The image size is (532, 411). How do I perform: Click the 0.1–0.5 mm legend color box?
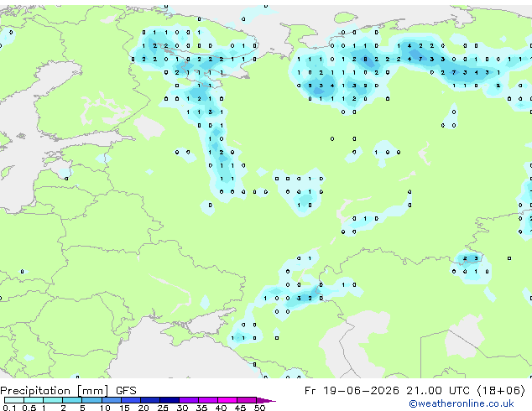pyautogui.click(x=14, y=400)
